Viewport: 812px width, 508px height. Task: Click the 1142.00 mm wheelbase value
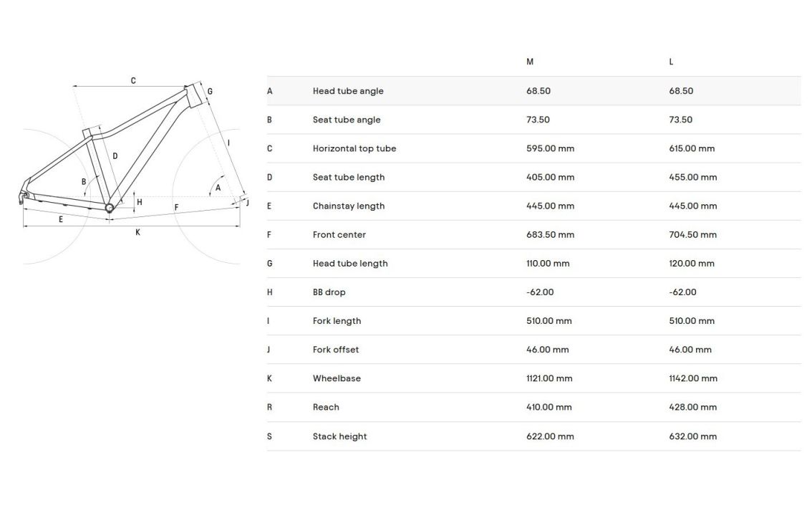[692, 378]
